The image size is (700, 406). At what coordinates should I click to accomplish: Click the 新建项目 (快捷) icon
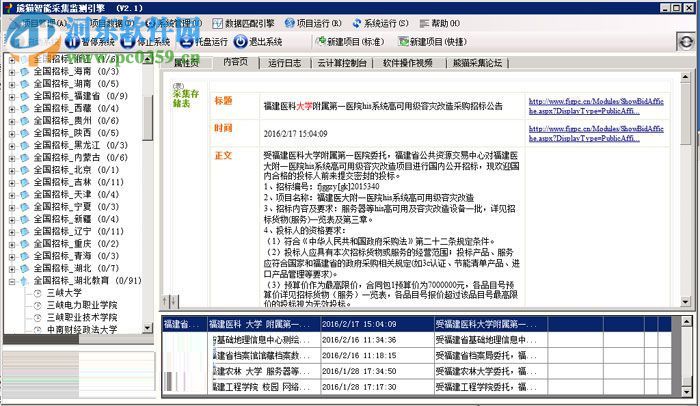pyautogui.click(x=404, y=42)
